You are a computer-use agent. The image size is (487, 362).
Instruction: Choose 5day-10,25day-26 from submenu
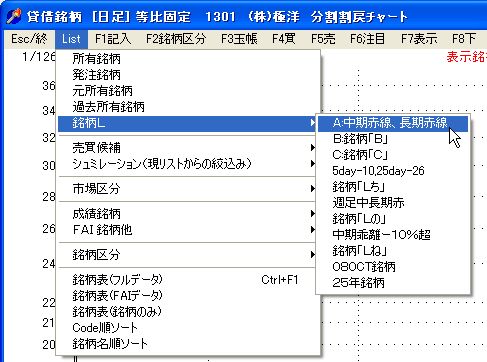[393, 171]
